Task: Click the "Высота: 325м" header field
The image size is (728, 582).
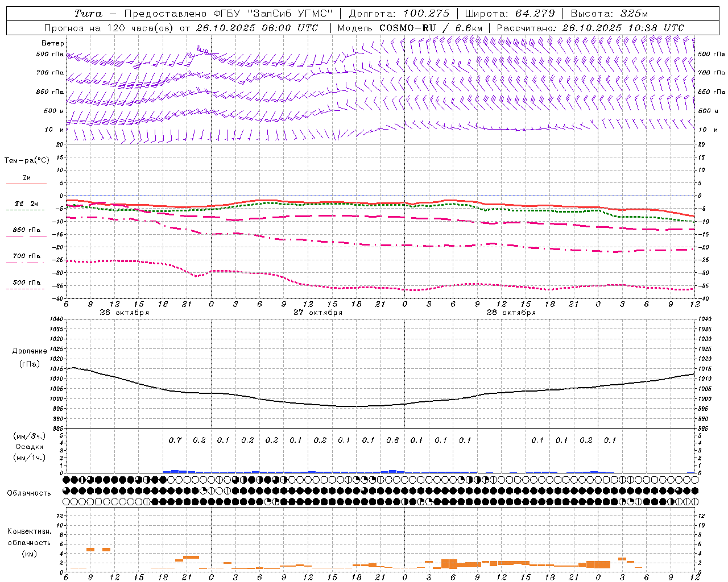Action: (x=609, y=14)
